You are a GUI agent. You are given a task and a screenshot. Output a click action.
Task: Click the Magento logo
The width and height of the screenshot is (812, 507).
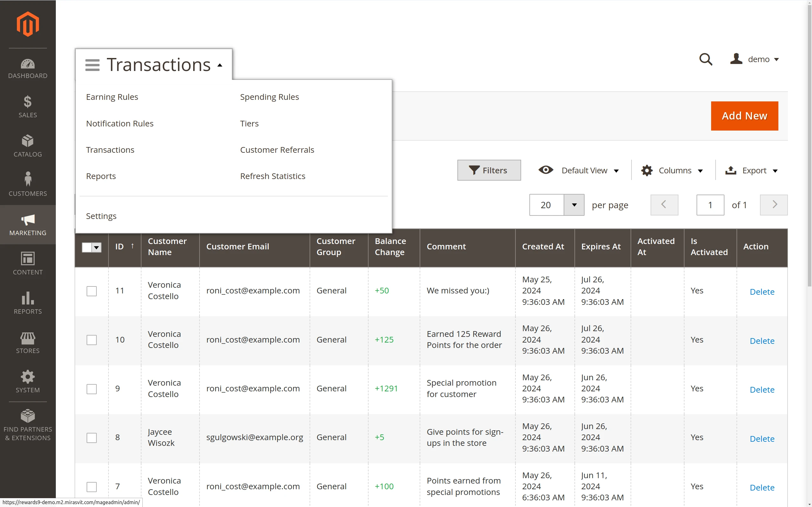[28, 23]
